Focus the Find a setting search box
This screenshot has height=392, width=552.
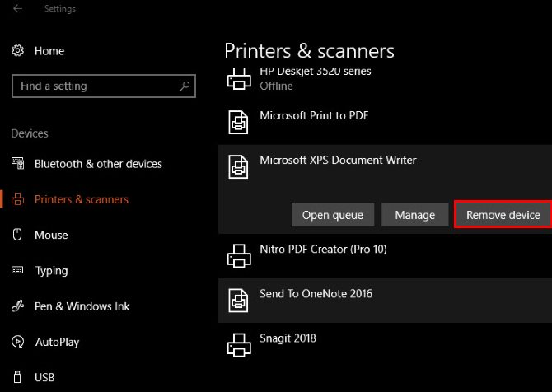click(x=95, y=86)
